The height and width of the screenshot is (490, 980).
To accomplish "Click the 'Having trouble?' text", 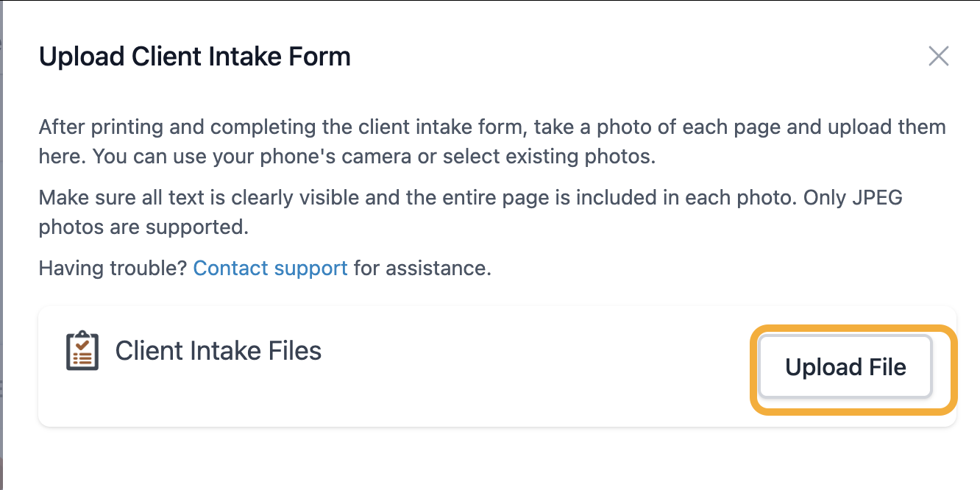I will (113, 268).
